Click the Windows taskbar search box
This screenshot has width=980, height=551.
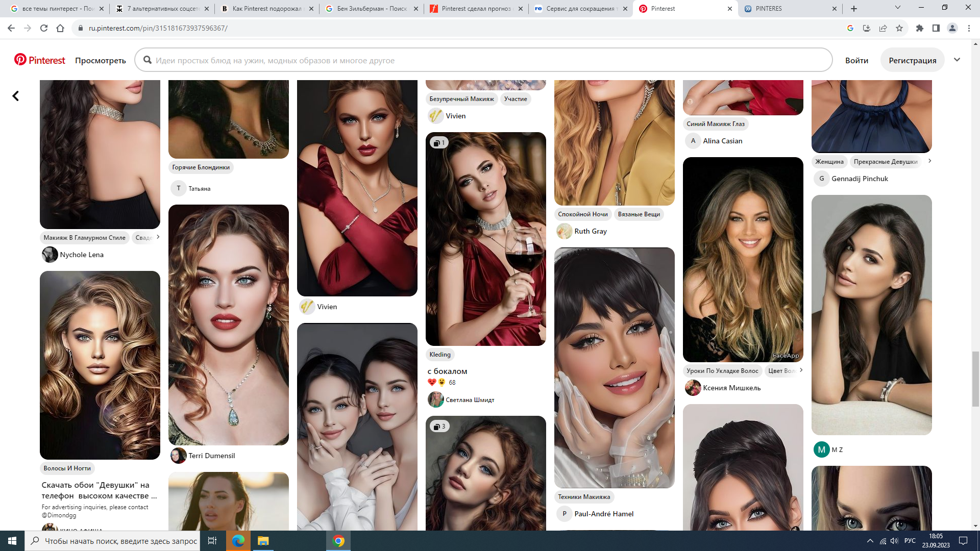pyautogui.click(x=112, y=541)
